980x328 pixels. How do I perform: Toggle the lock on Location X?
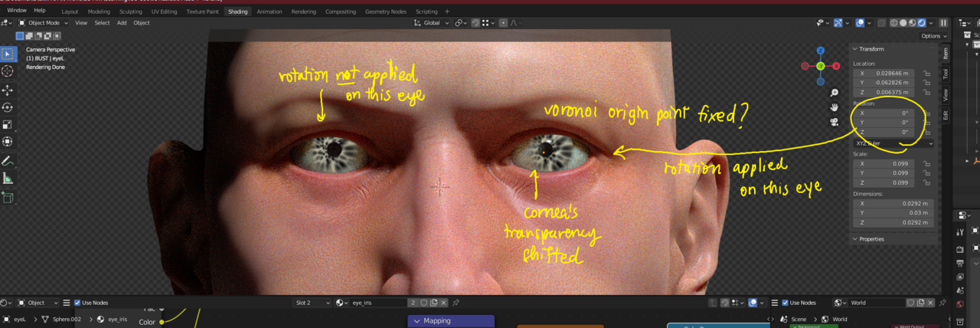coord(926,74)
